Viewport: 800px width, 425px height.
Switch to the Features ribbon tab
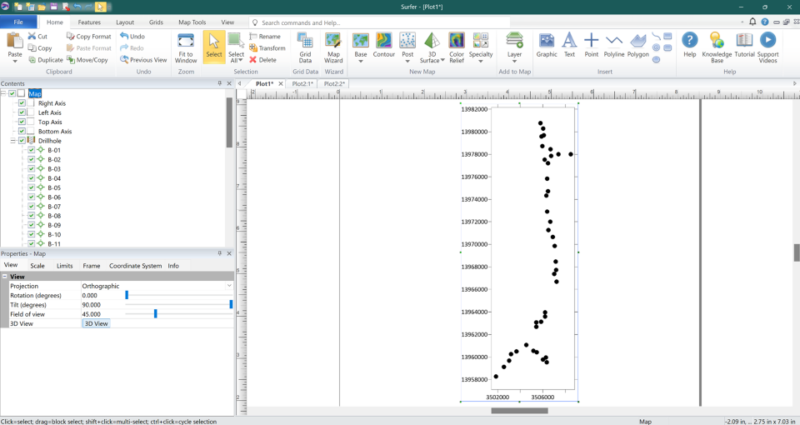pos(89,22)
